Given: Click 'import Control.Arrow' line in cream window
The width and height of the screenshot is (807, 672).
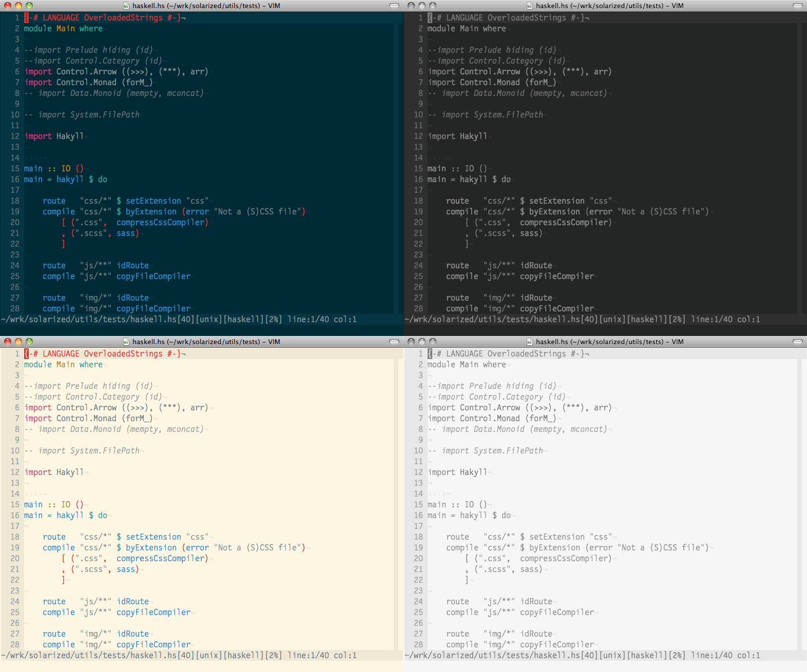Looking at the screenshot, I should point(116,407).
